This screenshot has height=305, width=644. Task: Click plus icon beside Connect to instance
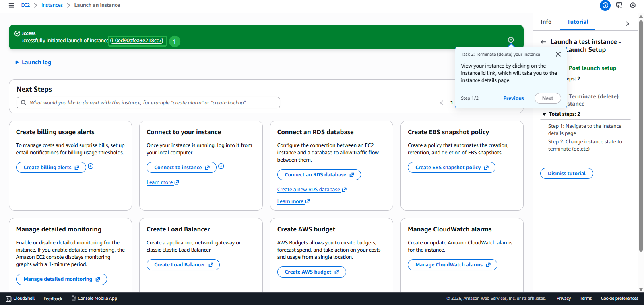[x=221, y=166]
